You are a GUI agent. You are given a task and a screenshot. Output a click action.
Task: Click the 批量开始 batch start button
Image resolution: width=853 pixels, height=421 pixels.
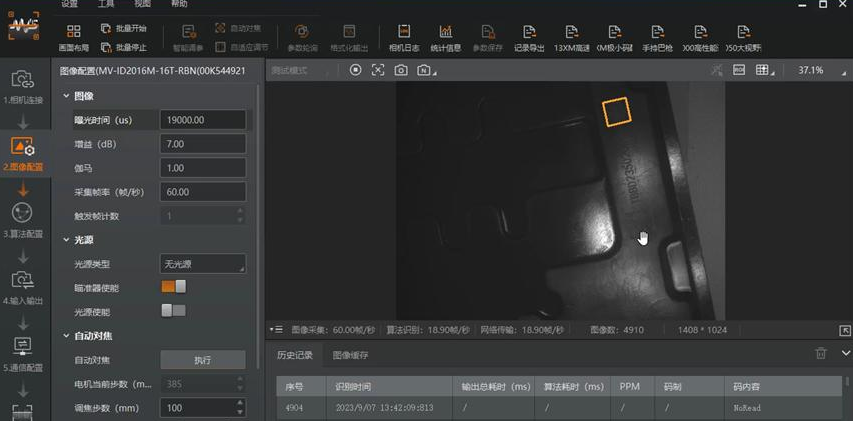[123, 30]
